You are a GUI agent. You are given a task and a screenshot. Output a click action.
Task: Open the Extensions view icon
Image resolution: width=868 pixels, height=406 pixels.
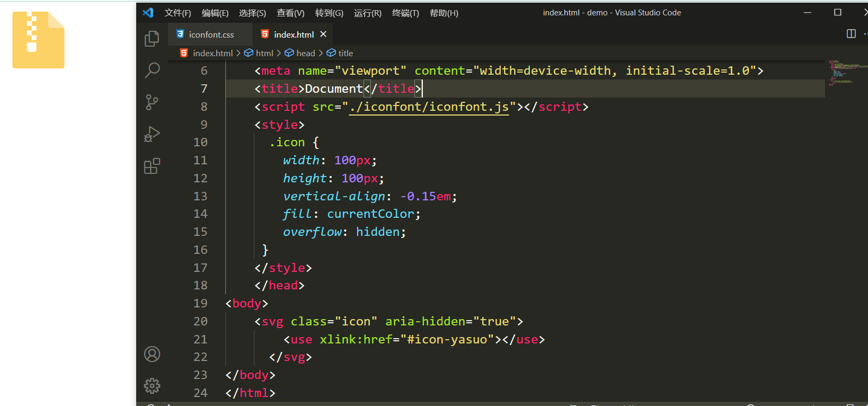(152, 166)
